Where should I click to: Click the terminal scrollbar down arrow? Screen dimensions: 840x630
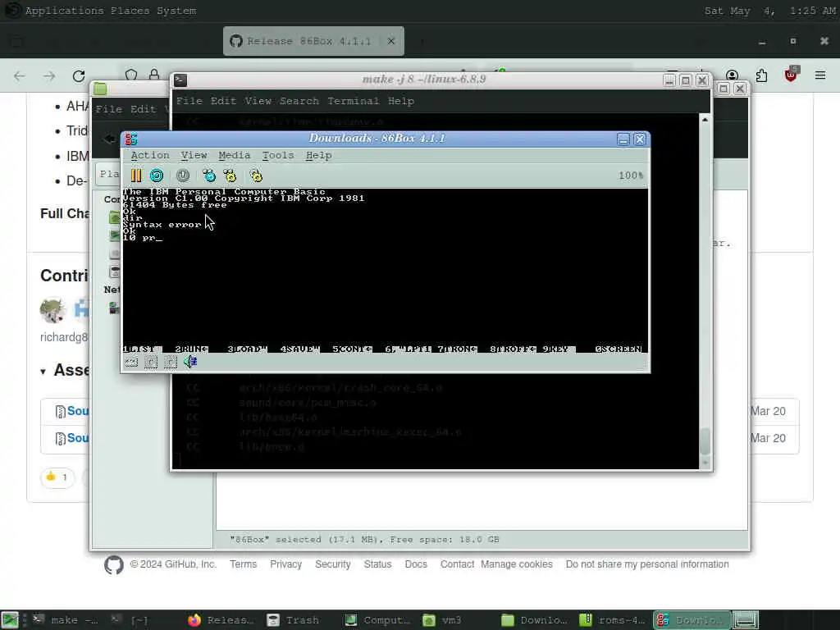(x=705, y=463)
